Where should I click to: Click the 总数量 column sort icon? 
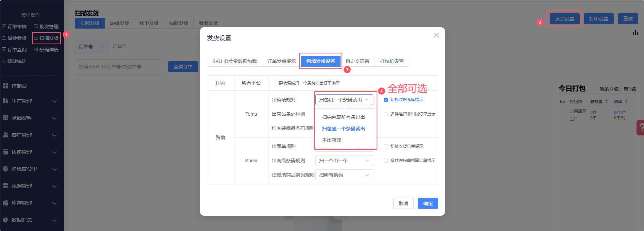pyautogui.click(x=607, y=101)
